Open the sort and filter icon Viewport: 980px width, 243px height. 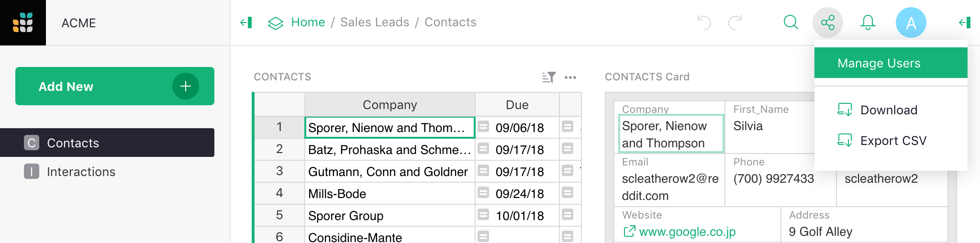pyautogui.click(x=549, y=77)
